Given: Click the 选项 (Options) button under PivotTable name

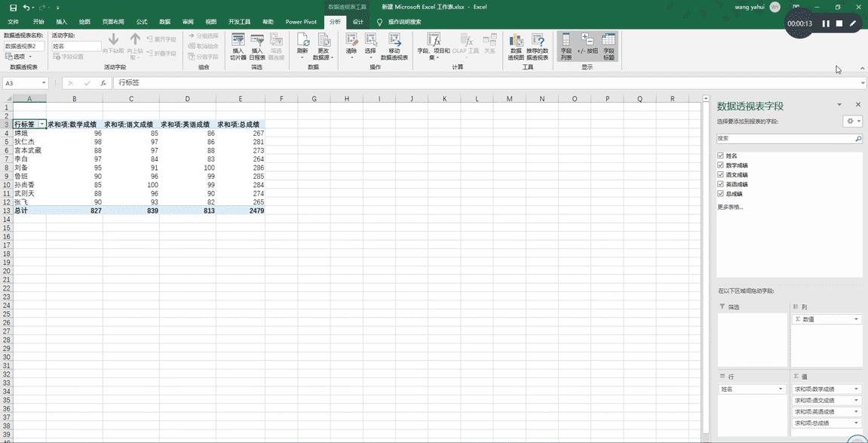Looking at the screenshot, I should pyautogui.click(x=19, y=57).
